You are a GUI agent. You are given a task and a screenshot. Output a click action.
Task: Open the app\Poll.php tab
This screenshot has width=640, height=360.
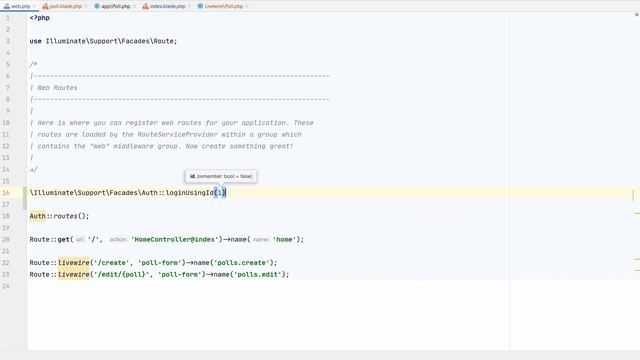(x=116, y=6)
